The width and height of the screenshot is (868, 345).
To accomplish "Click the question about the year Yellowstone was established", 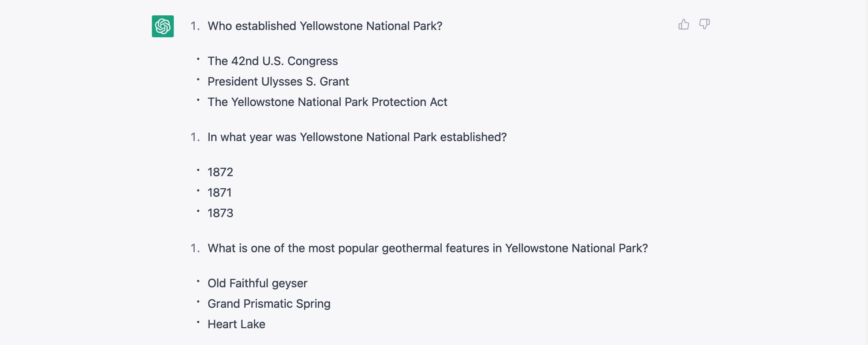I will pyautogui.click(x=357, y=137).
